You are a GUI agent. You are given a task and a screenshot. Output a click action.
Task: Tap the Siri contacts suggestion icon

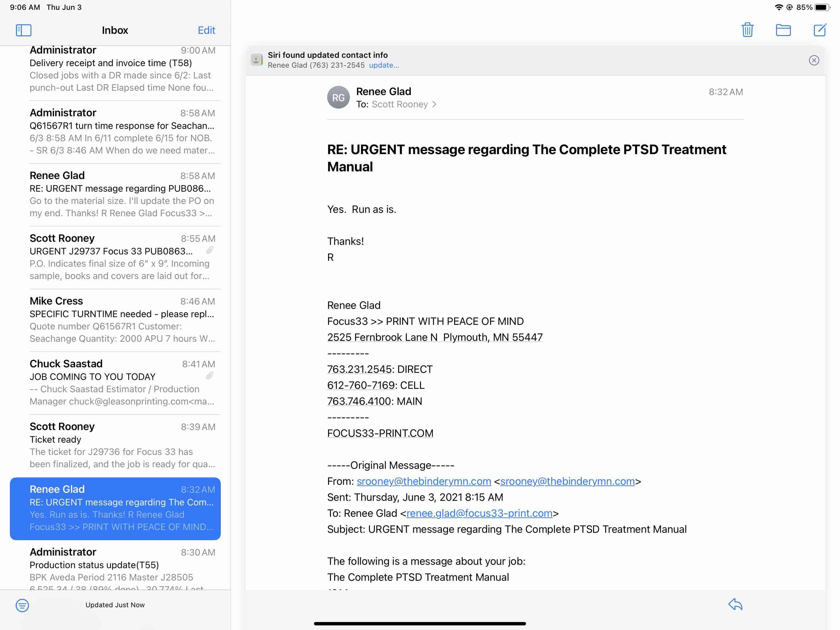pyautogui.click(x=257, y=60)
